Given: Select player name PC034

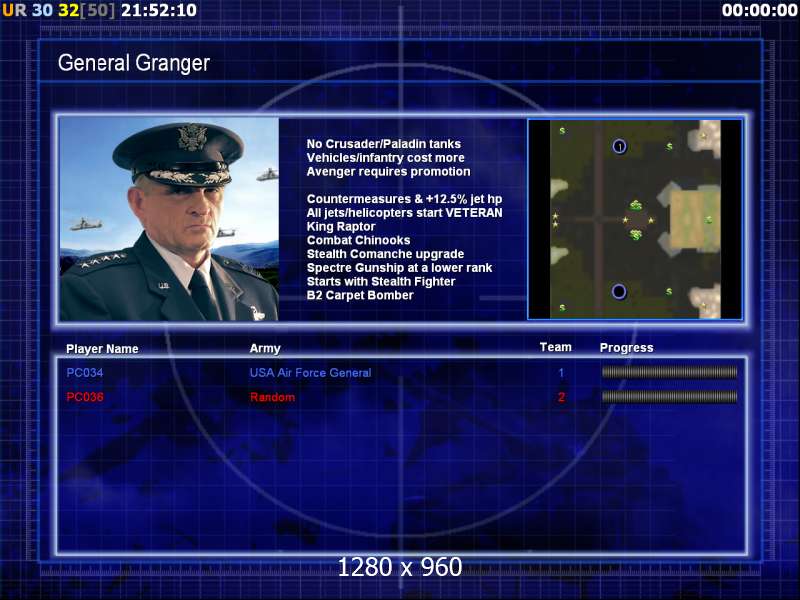Looking at the screenshot, I should point(85,372).
